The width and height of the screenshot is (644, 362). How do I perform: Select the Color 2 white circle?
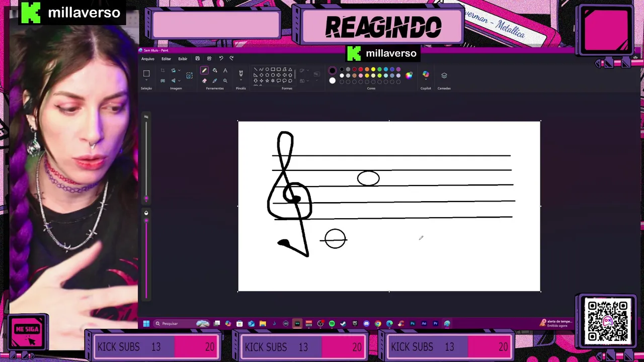pos(333,80)
